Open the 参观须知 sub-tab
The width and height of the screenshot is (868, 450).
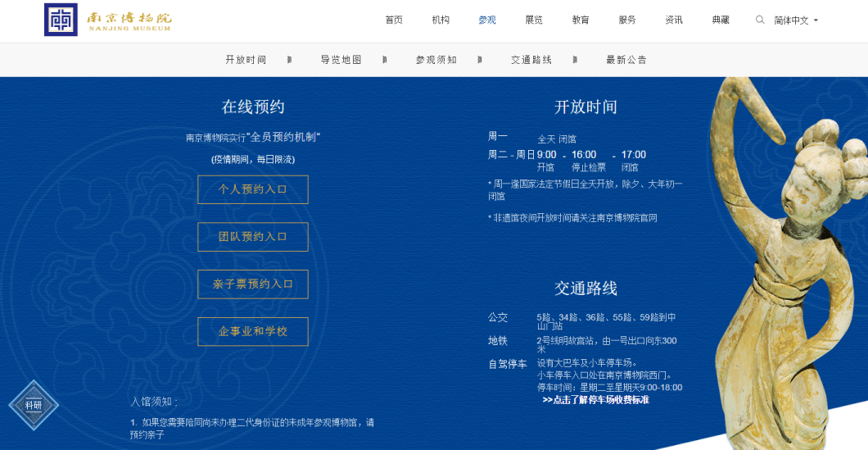pos(436,60)
